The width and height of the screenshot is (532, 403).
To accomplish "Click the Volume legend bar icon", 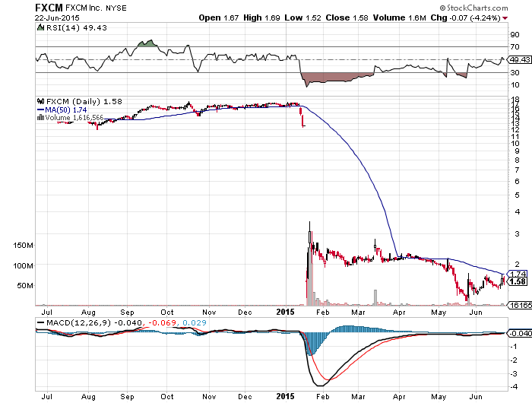I will point(41,118).
